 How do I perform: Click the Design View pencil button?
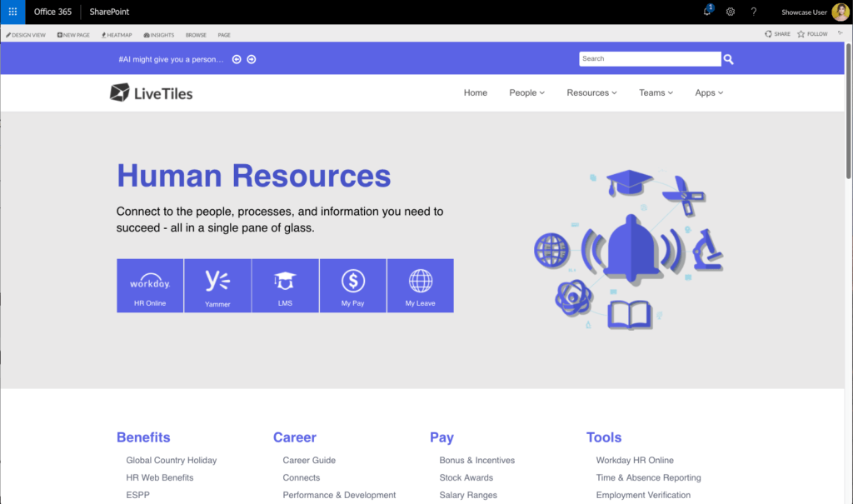26,35
